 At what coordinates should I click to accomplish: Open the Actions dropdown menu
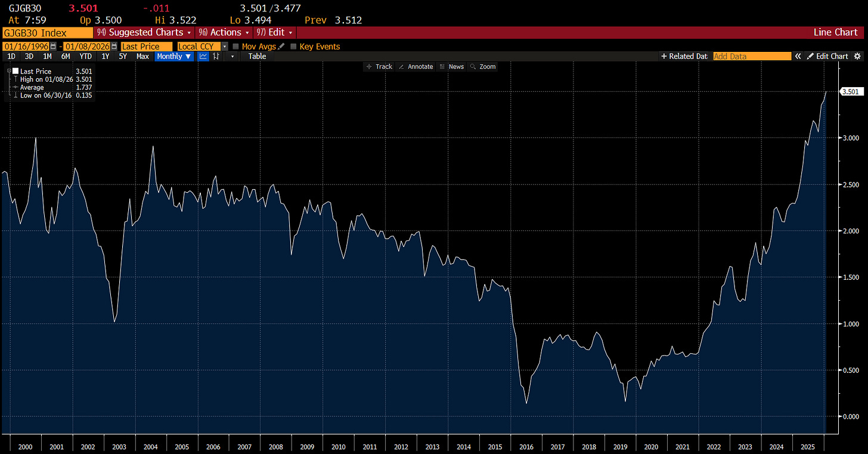(224, 32)
